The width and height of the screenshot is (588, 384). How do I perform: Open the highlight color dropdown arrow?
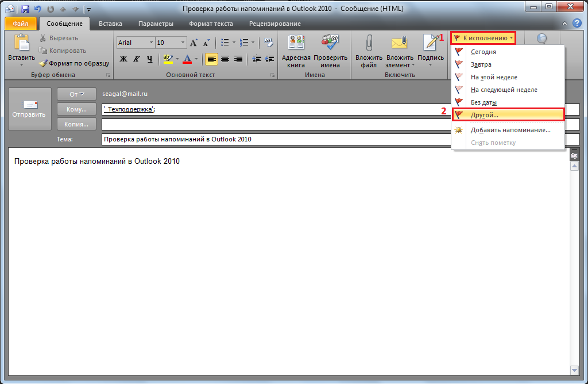coord(177,59)
